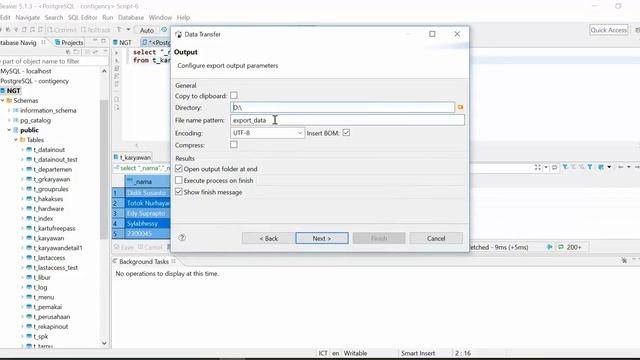Click the Commit toolbar button
The height and width of the screenshot is (360, 640).
pos(62,30)
